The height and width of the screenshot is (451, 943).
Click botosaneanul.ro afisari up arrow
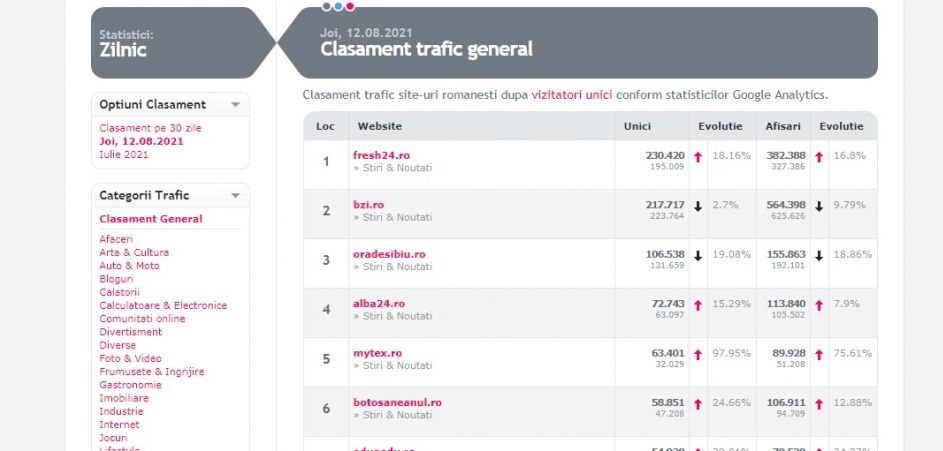click(819, 403)
